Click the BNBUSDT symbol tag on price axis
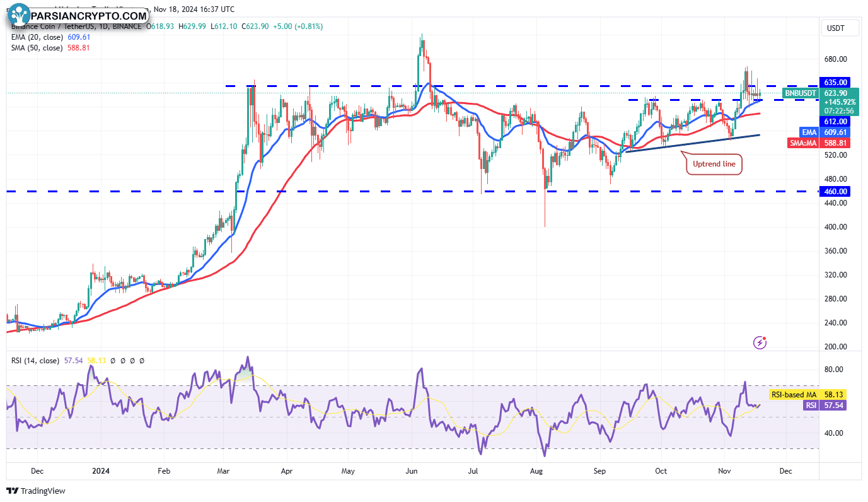This screenshot has height=502, width=868. 801,93
